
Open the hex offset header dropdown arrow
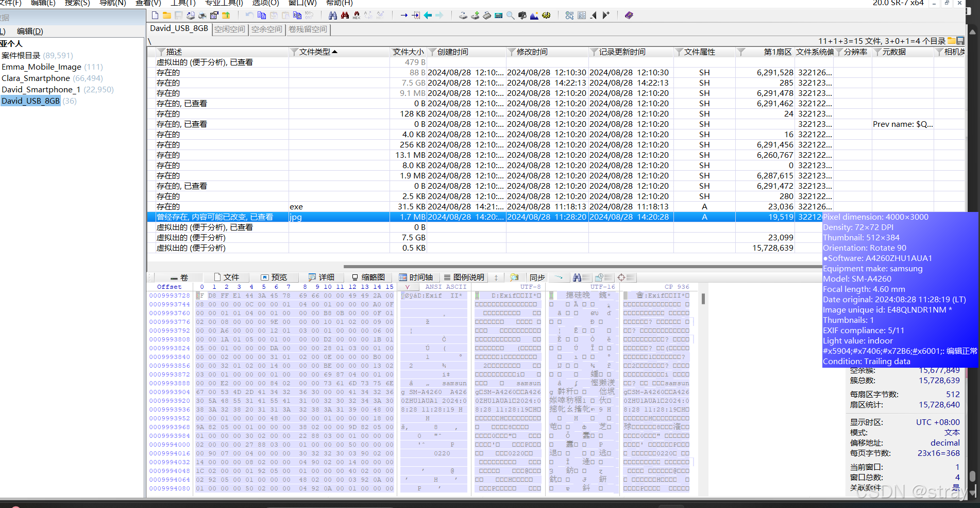pyautogui.click(x=407, y=287)
